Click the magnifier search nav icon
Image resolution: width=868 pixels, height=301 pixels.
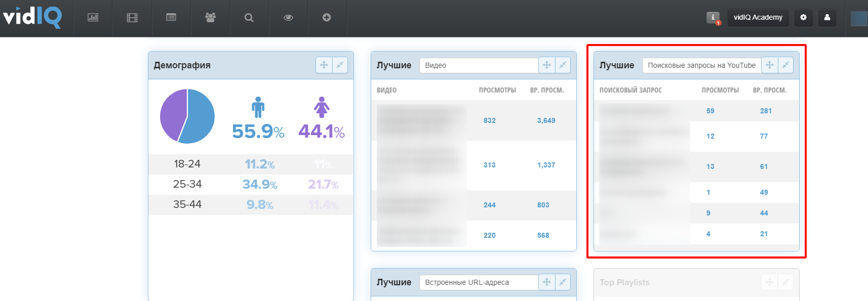[249, 18]
